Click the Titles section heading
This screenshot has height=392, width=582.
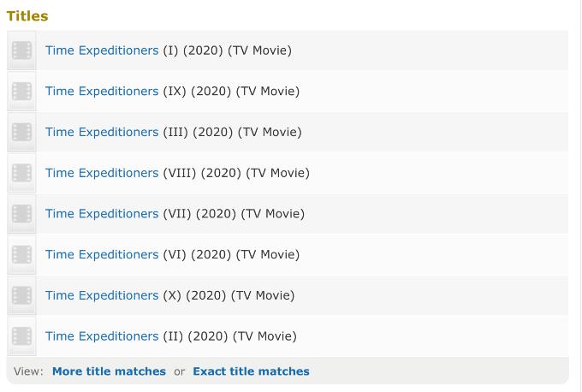pos(27,16)
